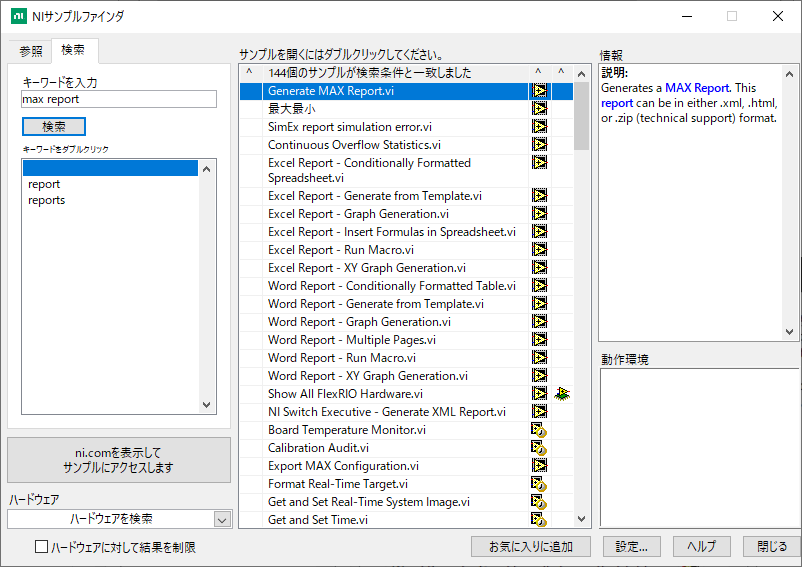Viewport: 802px width, 567px height.
Task: Select the highlighted blank keyword entry
Action: tap(110, 168)
